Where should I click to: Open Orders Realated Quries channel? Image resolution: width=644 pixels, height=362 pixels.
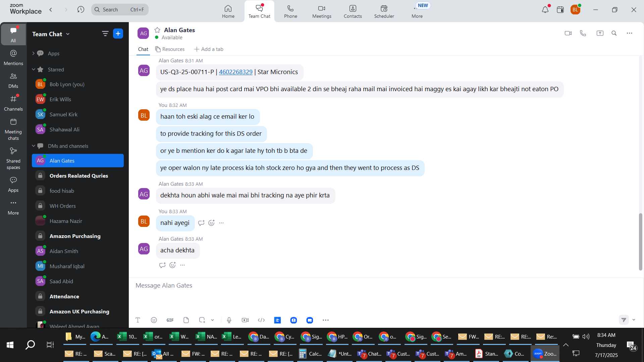coord(78,176)
